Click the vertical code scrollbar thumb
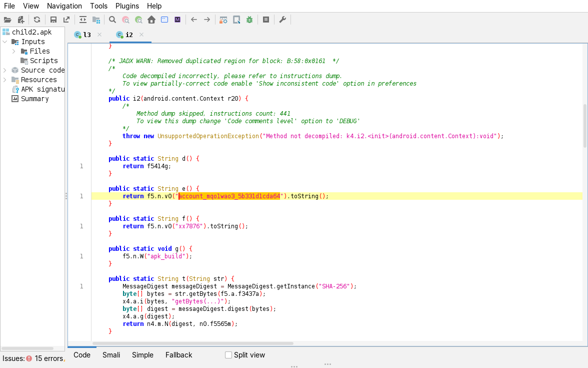This screenshot has width=588, height=368. (585, 126)
